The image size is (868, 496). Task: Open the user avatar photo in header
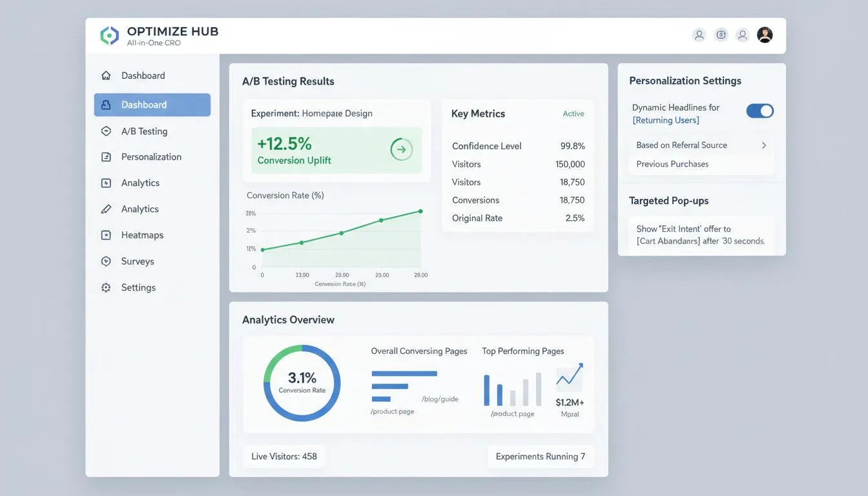pos(765,35)
